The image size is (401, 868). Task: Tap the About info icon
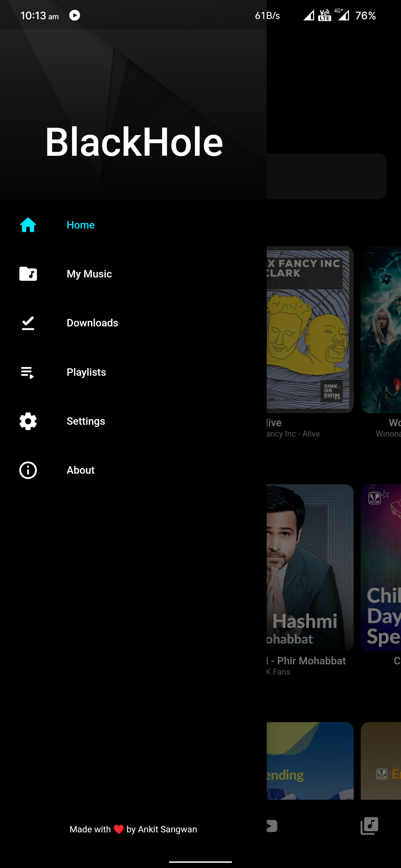pos(28,470)
